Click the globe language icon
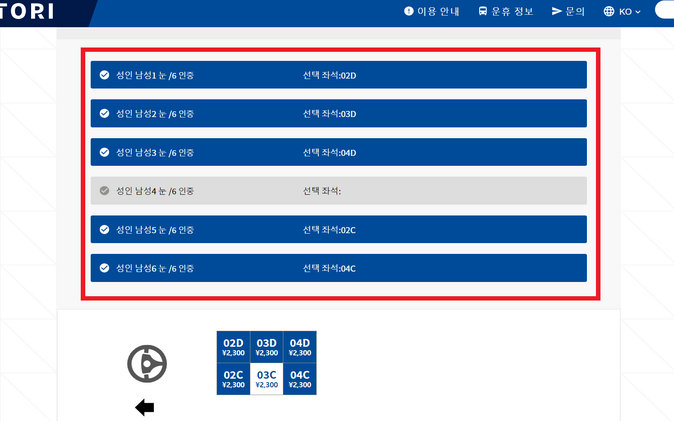Screen dimensions: 674x421 [609, 12]
